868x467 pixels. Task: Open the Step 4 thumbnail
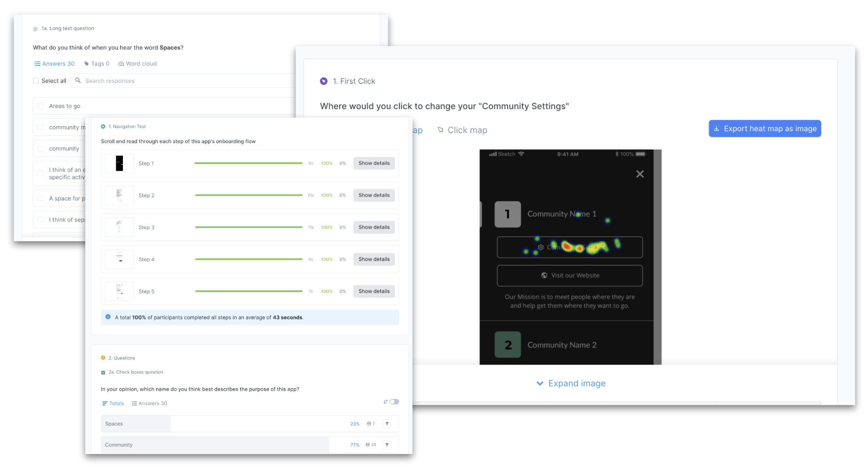pos(120,259)
